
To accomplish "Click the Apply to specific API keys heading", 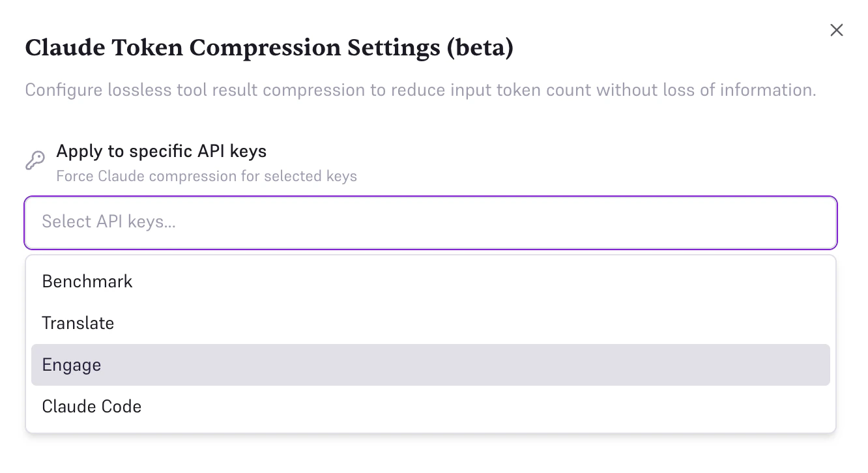I will tap(161, 151).
